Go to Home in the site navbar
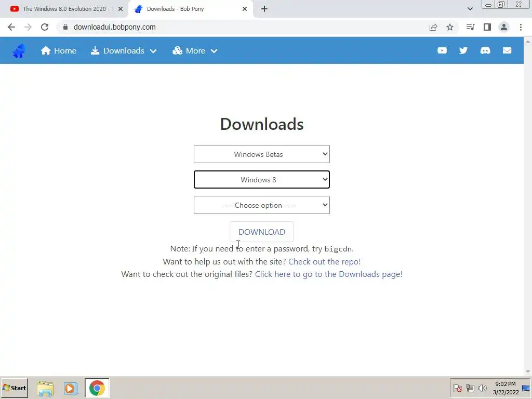Screen dimensions: 532x399 (59, 50)
